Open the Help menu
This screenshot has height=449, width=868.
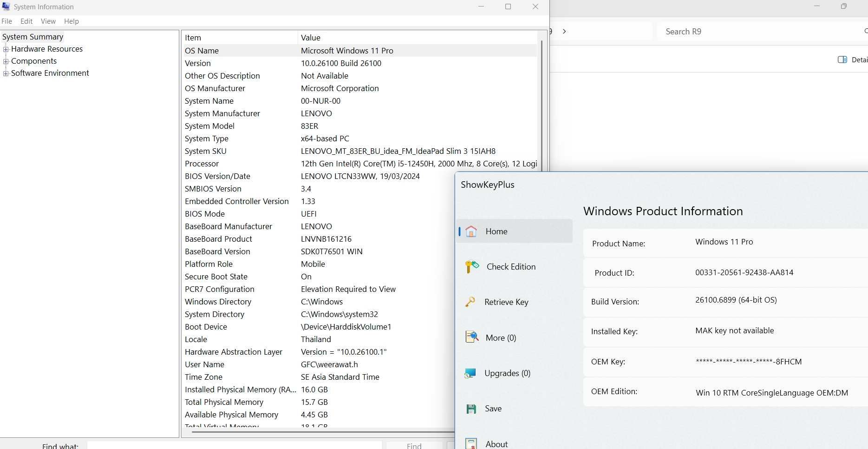click(x=72, y=21)
